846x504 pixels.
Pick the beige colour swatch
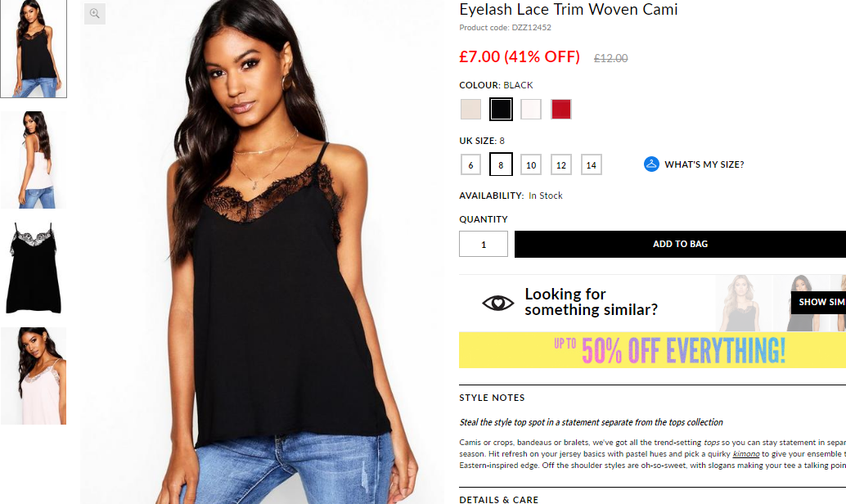coord(470,110)
